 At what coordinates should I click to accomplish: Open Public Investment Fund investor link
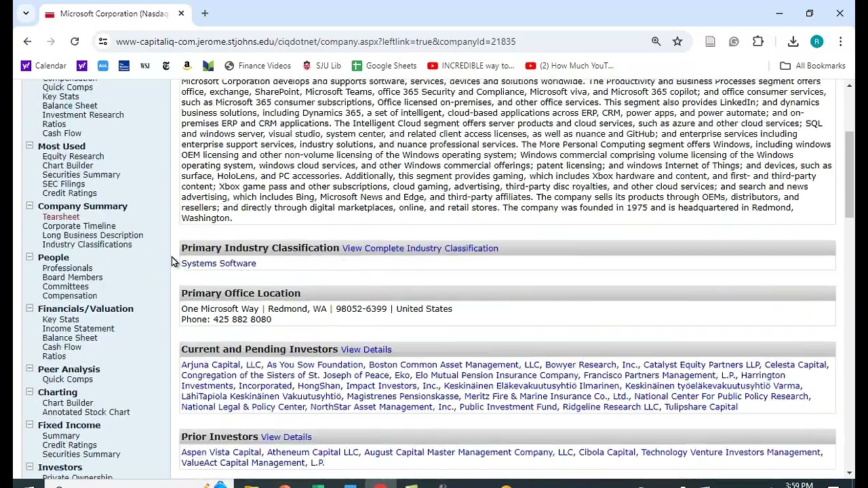pyautogui.click(x=508, y=407)
